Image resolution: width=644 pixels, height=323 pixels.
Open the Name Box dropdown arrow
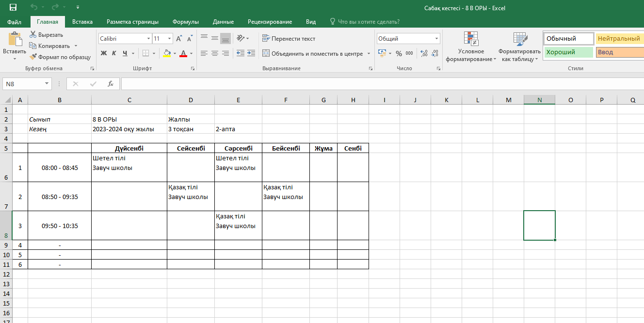[47, 84]
